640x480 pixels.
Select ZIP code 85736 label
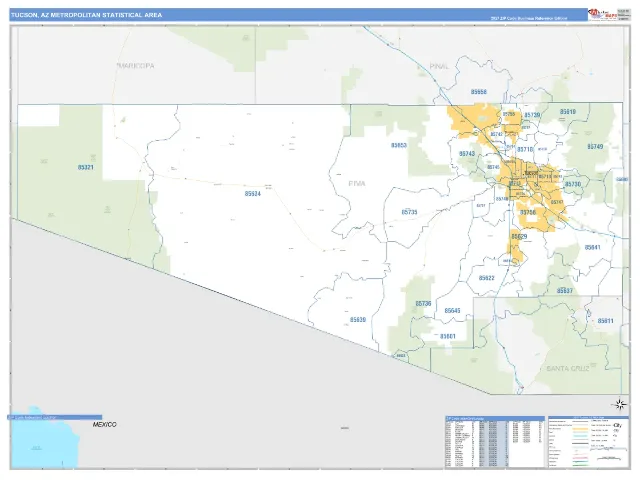click(423, 304)
